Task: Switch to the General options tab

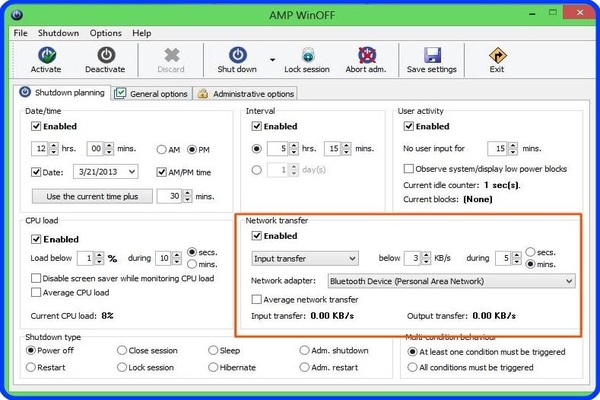Action: 152,94
